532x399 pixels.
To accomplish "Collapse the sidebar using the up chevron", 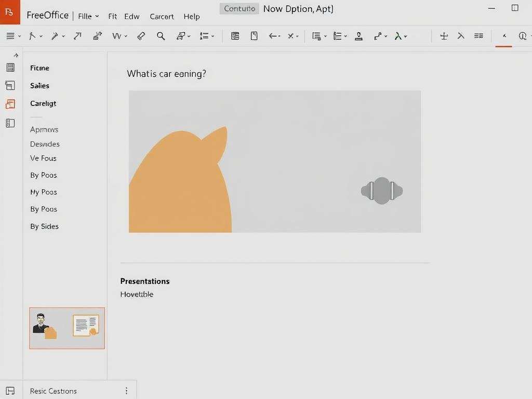I will 15,55.
